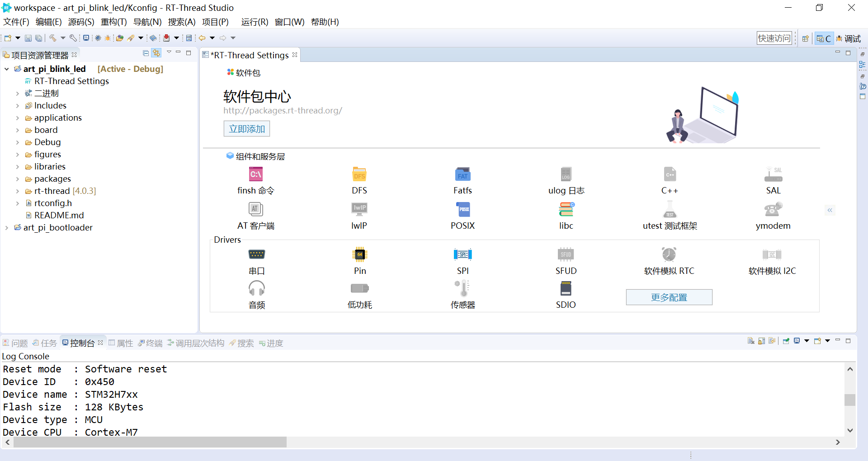This screenshot has height=461, width=868.
Task: Switch to the 问题 tab
Action: click(x=15, y=343)
